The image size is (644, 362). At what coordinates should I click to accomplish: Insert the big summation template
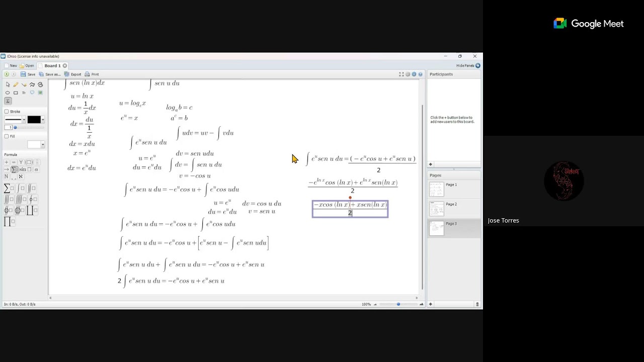click(x=9, y=188)
